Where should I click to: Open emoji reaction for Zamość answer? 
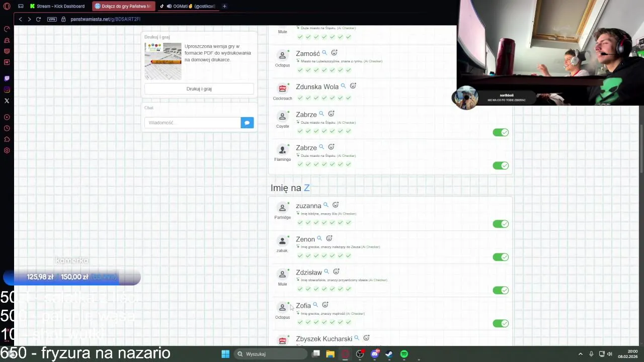pyautogui.click(x=334, y=53)
